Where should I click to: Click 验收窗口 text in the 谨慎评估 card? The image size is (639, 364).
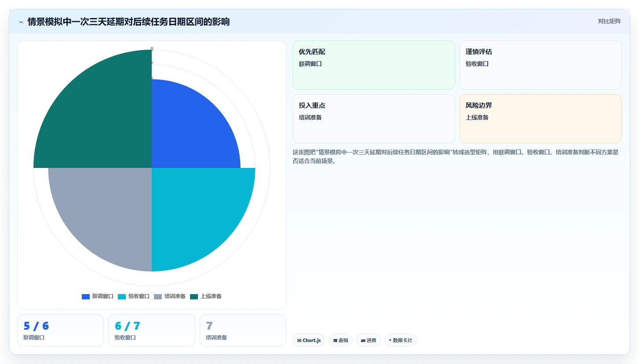[x=477, y=64]
